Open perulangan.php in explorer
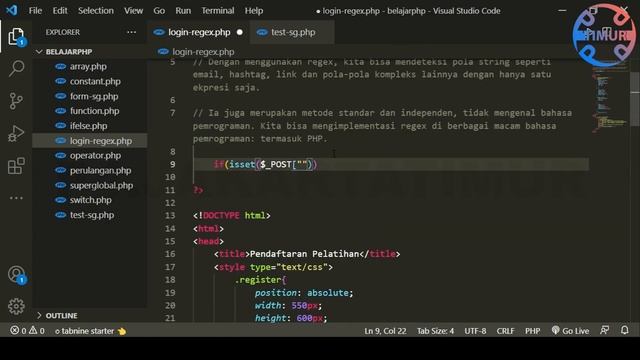The image size is (640, 360). point(100,171)
